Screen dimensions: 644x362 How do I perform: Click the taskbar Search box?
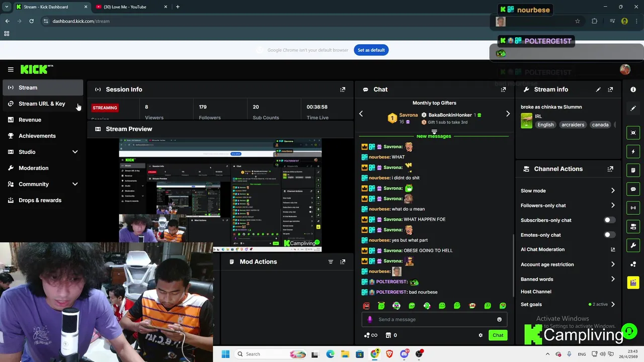pyautogui.click(x=269, y=354)
